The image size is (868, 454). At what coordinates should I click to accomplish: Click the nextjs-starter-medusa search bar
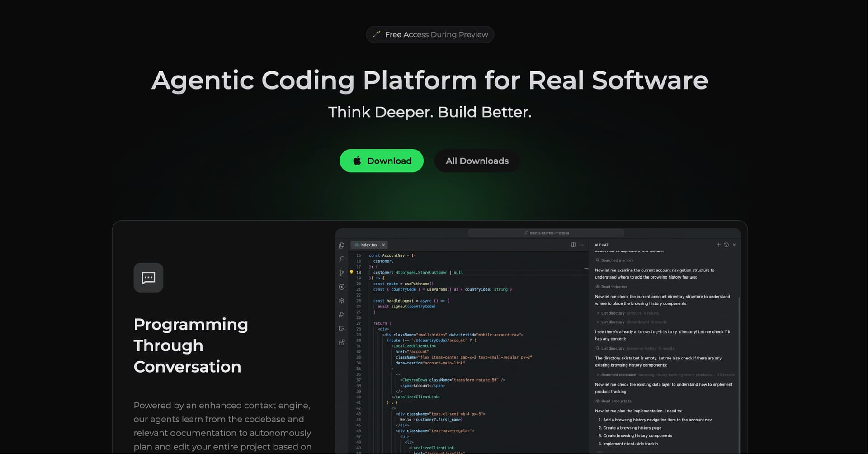546,233
